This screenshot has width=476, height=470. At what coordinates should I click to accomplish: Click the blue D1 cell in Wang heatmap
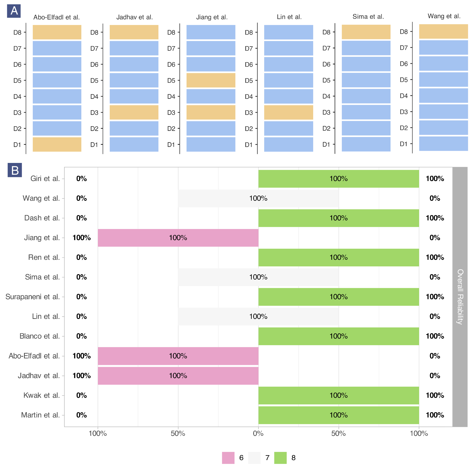tap(443, 144)
